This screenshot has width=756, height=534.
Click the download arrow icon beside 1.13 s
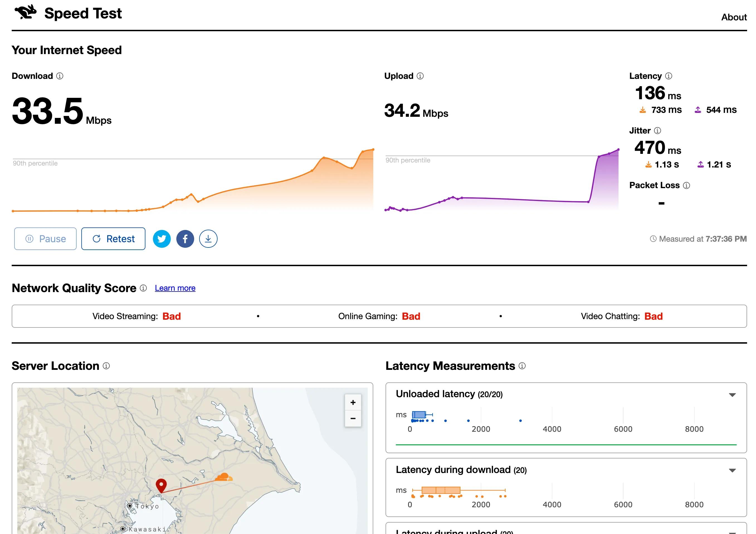[x=648, y=164]
